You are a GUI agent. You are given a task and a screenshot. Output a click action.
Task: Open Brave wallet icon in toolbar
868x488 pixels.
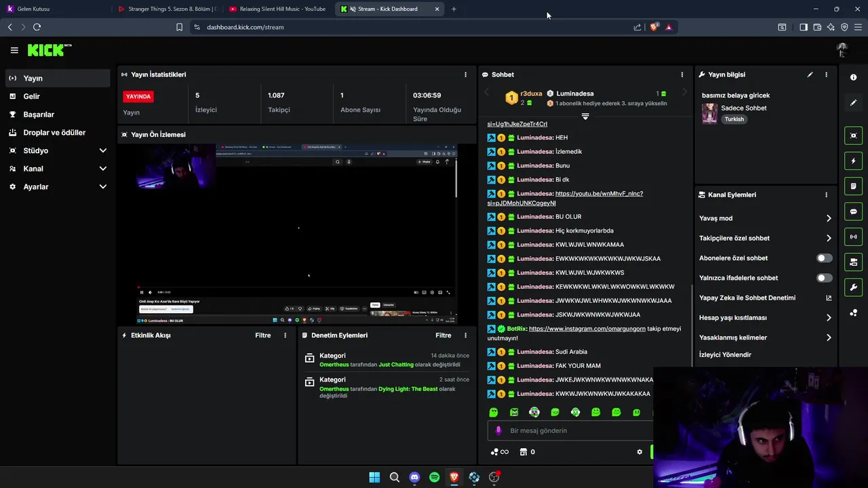(817, 27)
